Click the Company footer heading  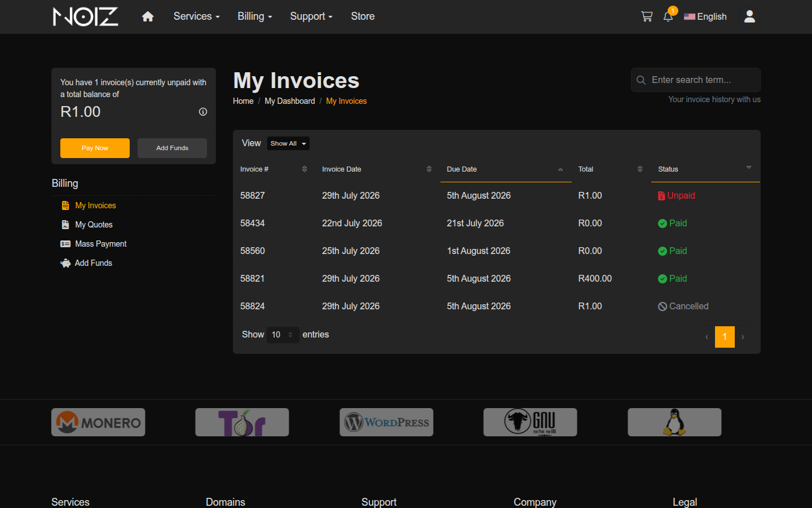(535, 502)
